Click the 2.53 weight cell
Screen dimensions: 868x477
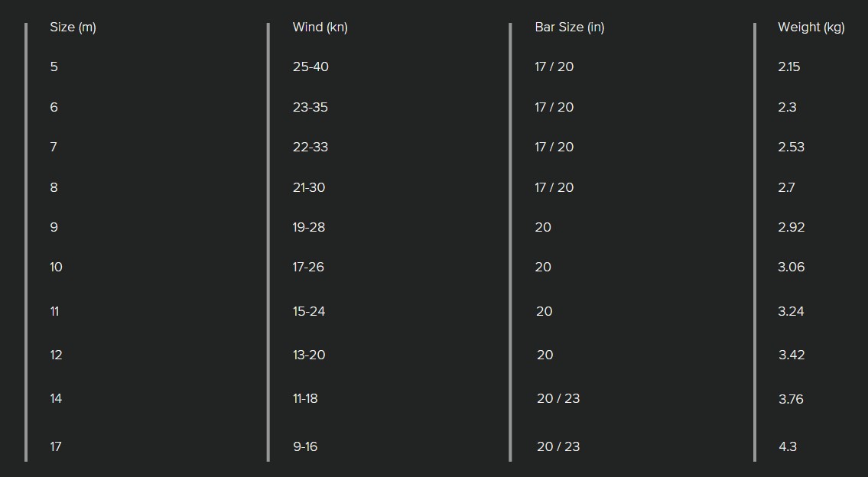(791, 148)
